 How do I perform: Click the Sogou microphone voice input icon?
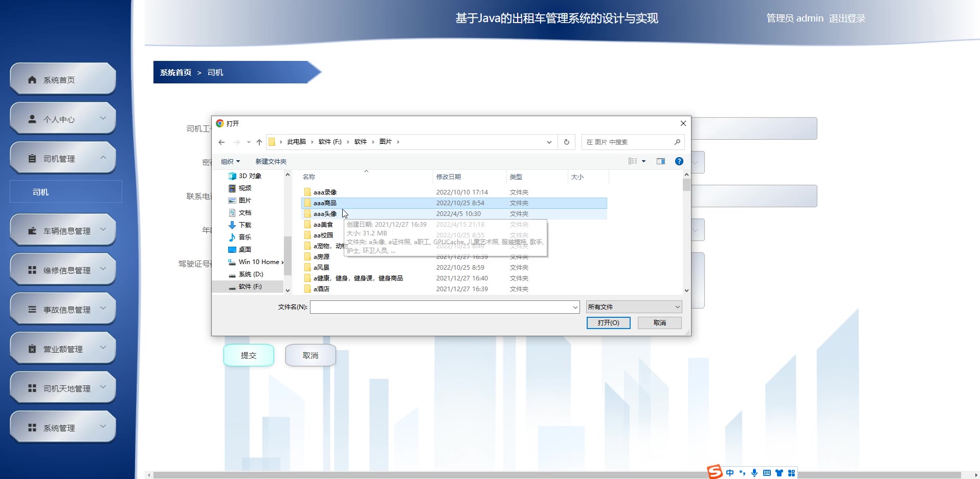(754, 473)
